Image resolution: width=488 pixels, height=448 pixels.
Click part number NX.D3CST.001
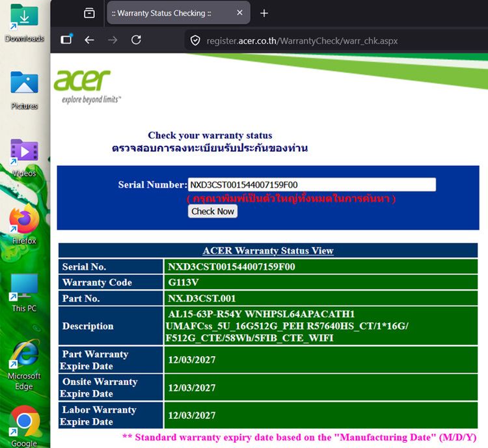click(202, 298)
